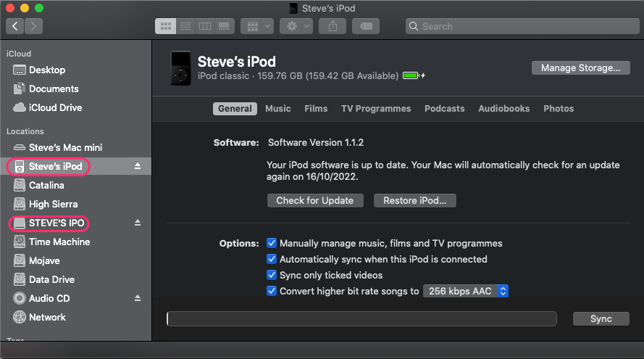Click the storage capacity bar
This screenshot has width=644, height=359.
click(361, 318)
